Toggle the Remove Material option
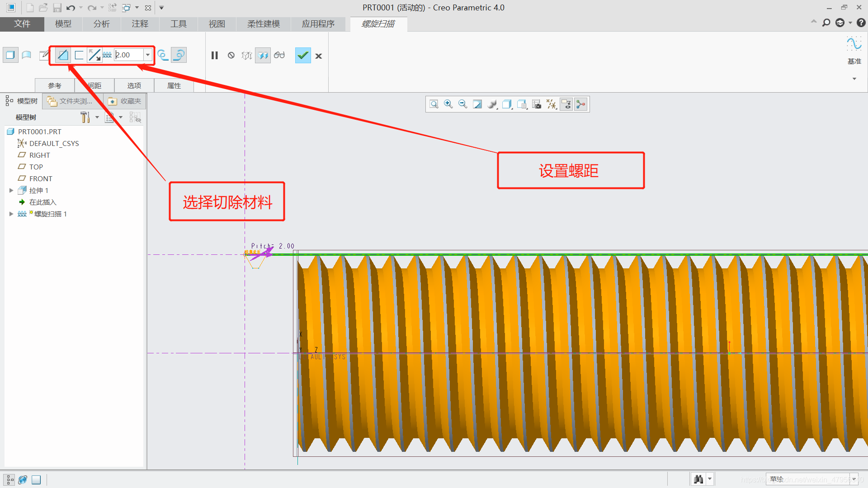The width and height of the screenshot is (868, 488). 63,55
